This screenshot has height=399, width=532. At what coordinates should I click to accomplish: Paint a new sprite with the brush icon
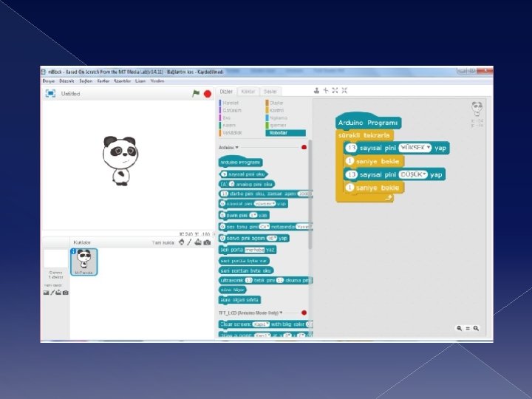point(190,242)
